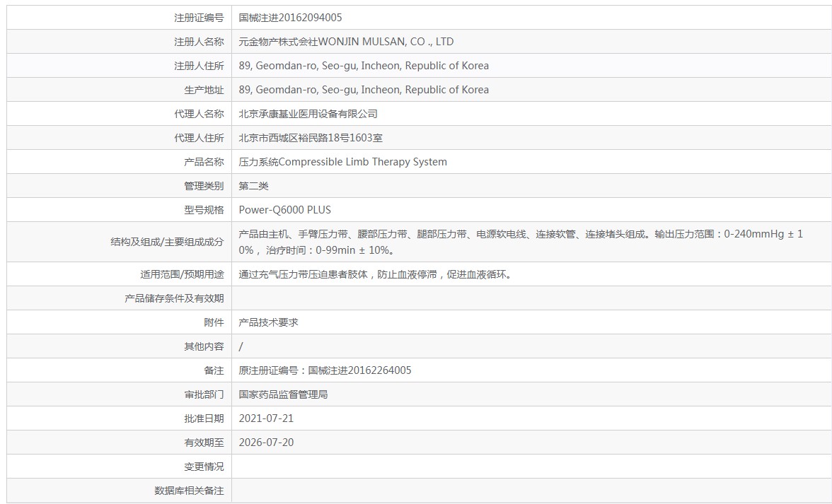Screen dimensions: 832x504
Task: Select the 生产地址 label
Action: click(204, 90)
